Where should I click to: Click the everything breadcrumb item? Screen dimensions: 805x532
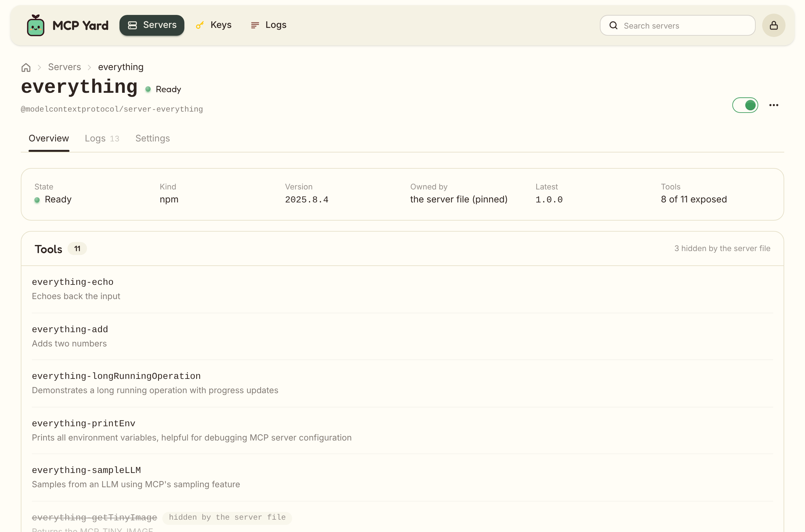click(121, 67)
